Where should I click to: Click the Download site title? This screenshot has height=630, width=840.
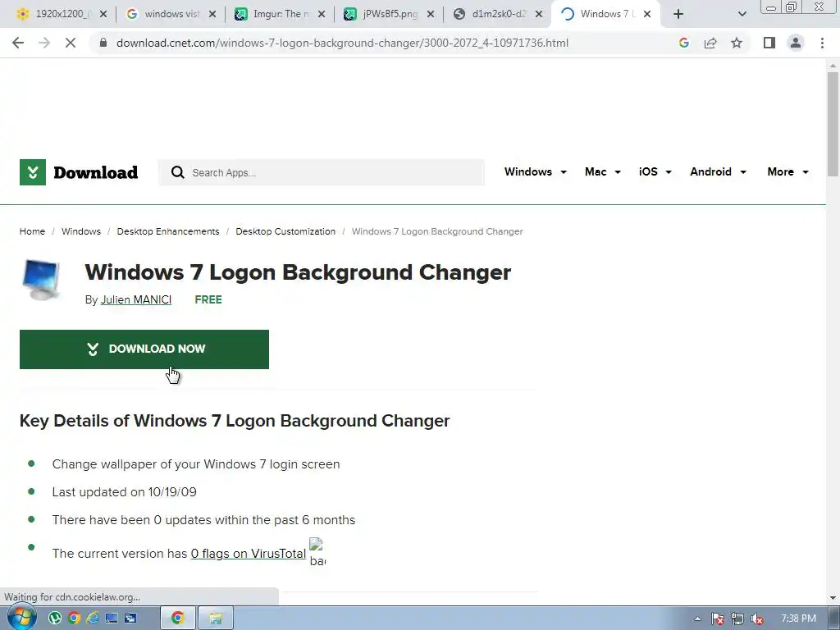click(96, 172)
